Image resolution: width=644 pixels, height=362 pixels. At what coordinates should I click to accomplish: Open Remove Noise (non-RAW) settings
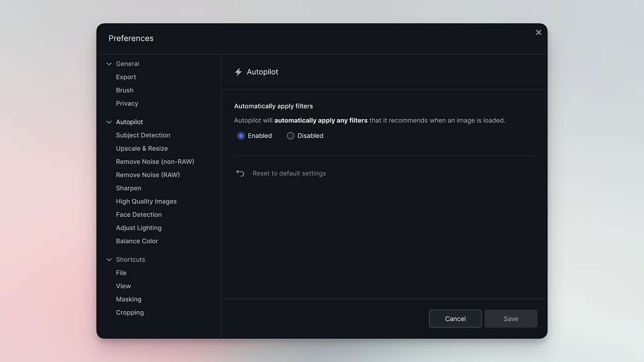pyautogui.click(x=155, y=161)
